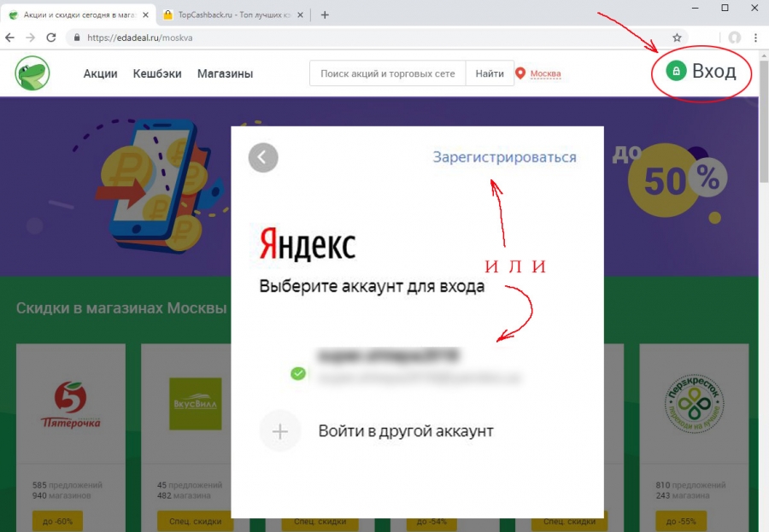The width and height of the screenshot is (769, 532).
Task: Click Войти в другой аккаунт
Action: [406, 431]
